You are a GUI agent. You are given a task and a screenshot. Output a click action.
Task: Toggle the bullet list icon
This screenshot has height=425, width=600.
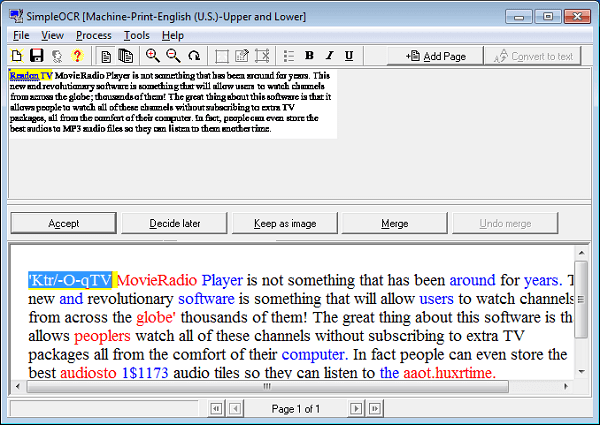[289, 56]
